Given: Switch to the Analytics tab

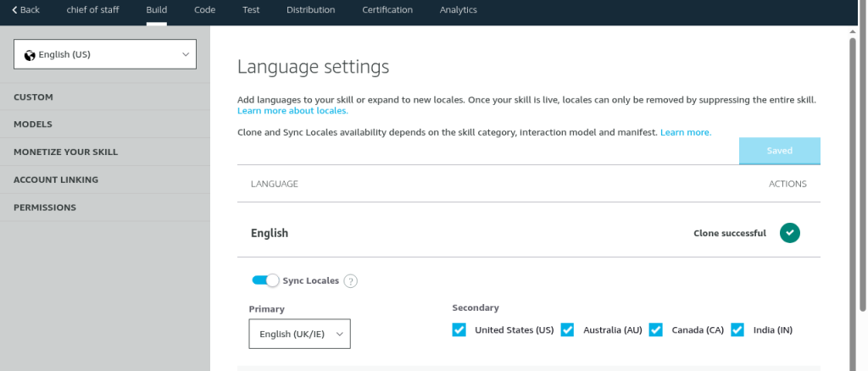Looking at the screenshot, I should coord(459,10).
